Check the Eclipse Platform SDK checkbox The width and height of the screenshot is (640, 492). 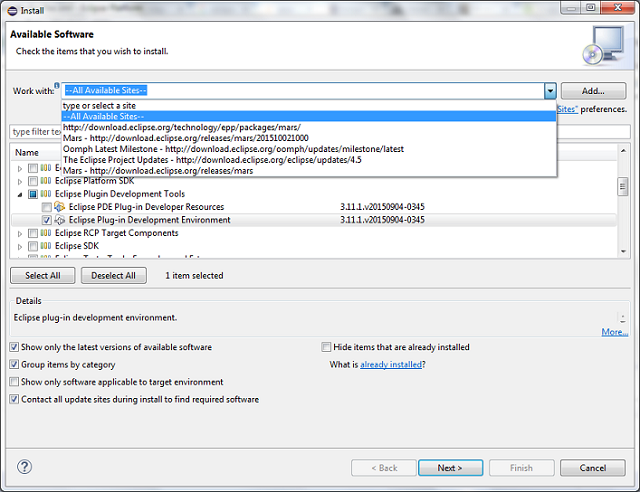coord(33,181)
